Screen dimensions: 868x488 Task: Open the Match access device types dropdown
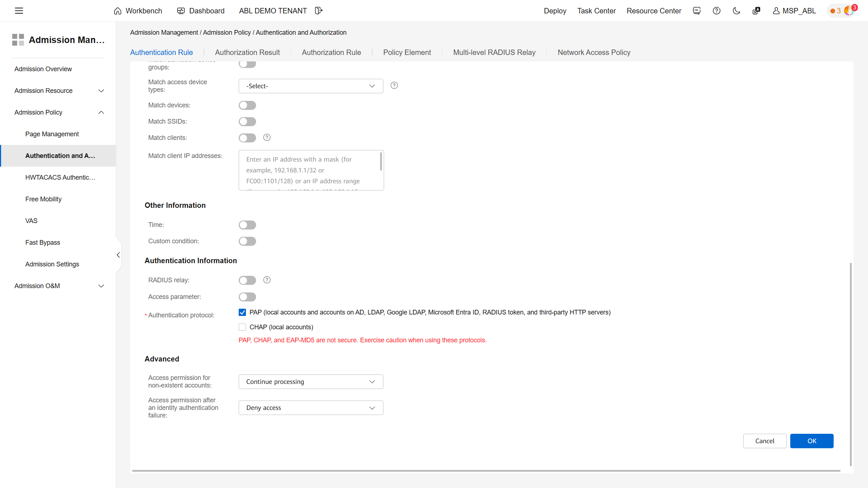point(310,86)
